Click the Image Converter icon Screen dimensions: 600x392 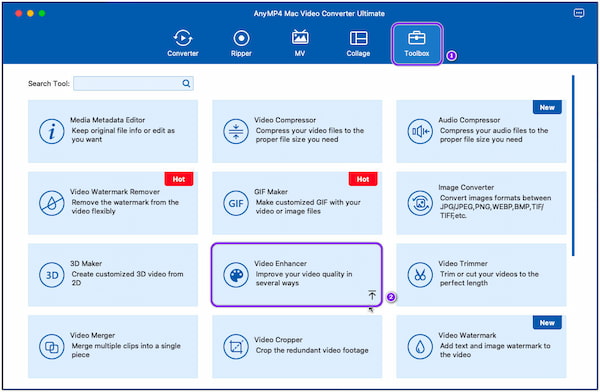(x=420, y=203)
